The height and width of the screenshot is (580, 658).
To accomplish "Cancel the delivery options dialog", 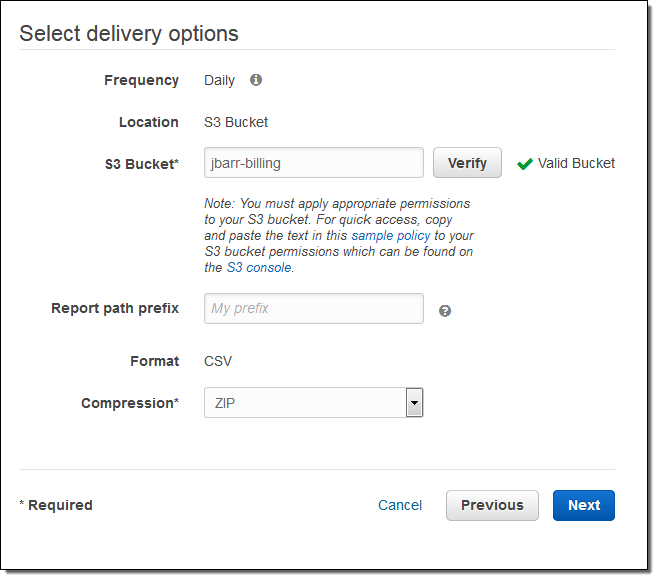I will 400,505.
